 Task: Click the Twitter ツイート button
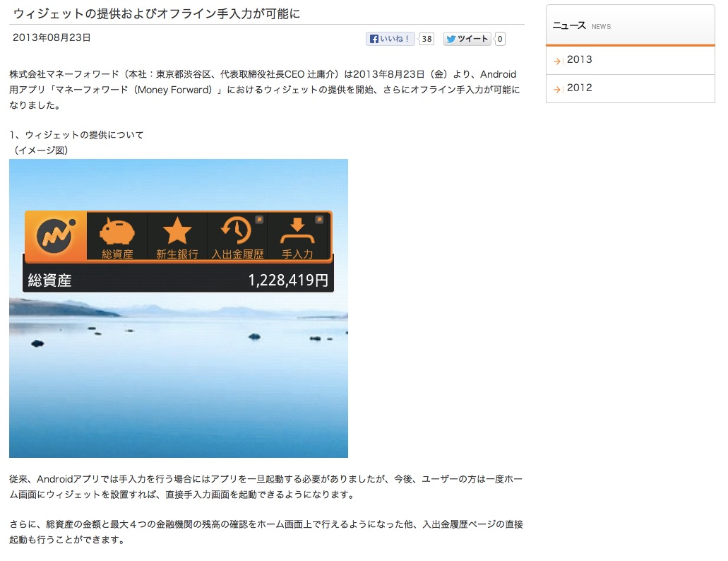click(467, 39)
